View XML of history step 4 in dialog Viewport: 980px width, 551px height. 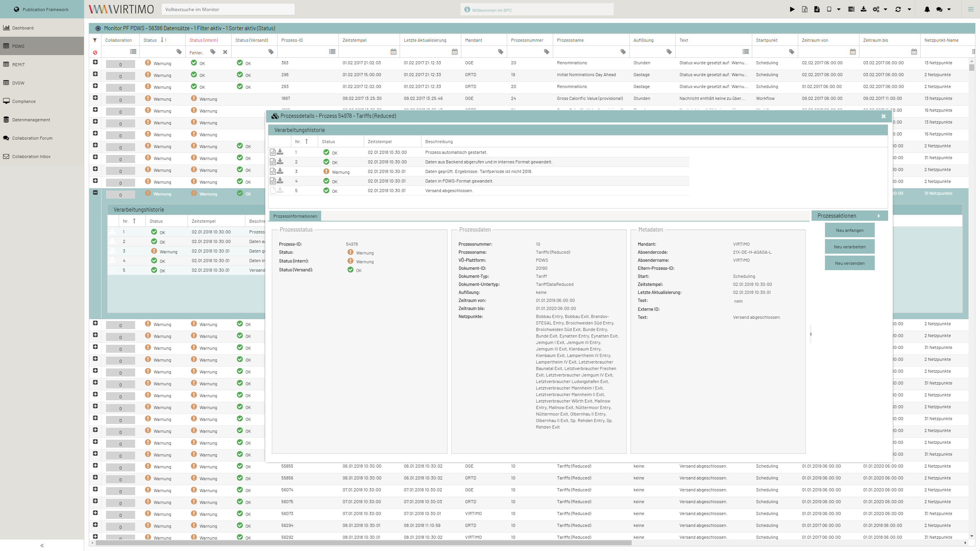[x=273, y=181]
